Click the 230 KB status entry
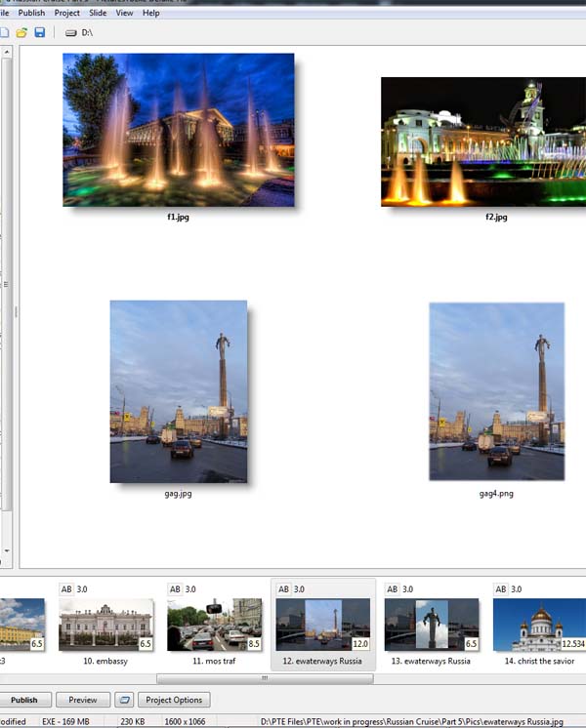Viewport: 586px width, 728px height. coord(133,721)
